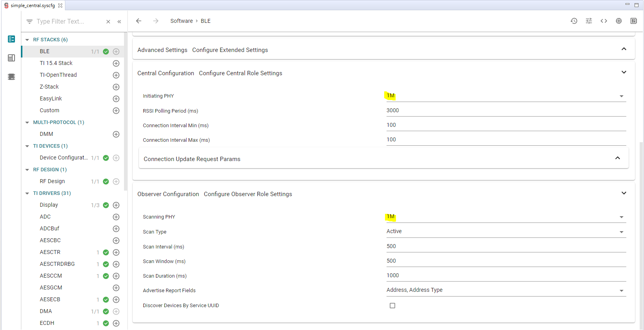
Task: Open the history icon in top toolbar
Action: [574, 21]
